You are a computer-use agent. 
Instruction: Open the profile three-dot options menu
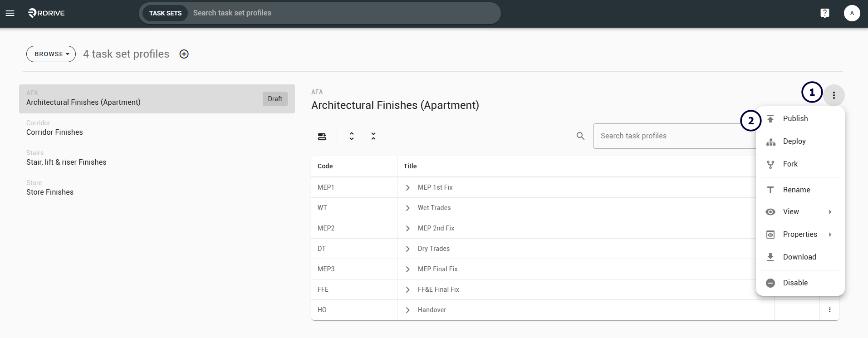[834, 95]
